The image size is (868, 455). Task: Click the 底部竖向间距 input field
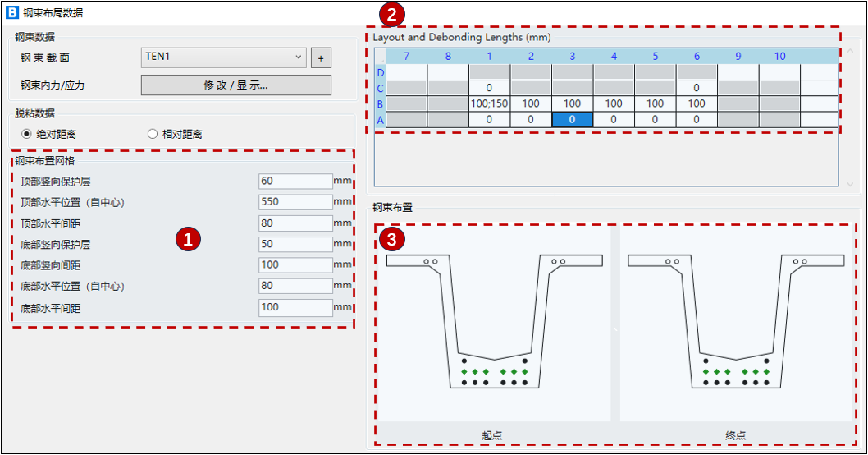click(x=295, y=265)
